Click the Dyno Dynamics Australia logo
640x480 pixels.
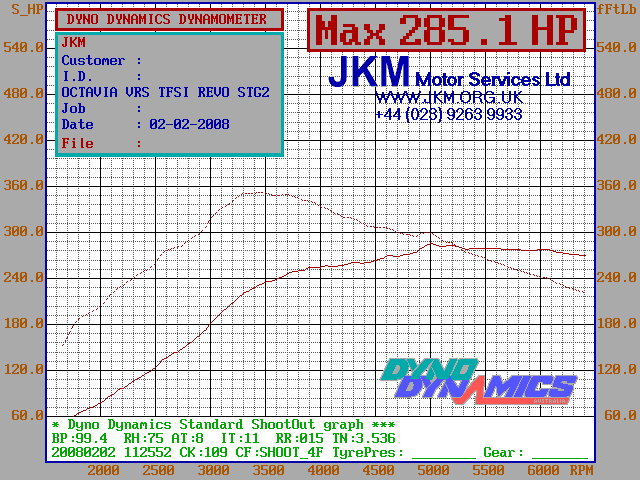(x=479, y=381)
